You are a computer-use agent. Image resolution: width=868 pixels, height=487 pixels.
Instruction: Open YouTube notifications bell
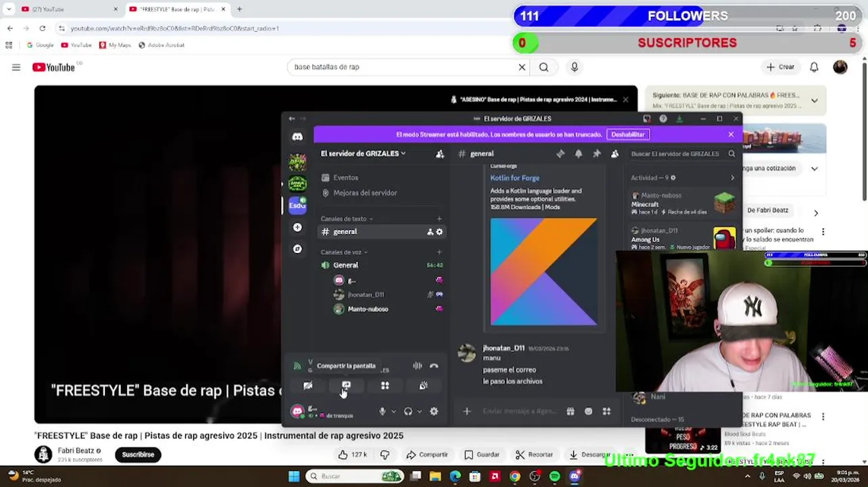click(815, 67)
